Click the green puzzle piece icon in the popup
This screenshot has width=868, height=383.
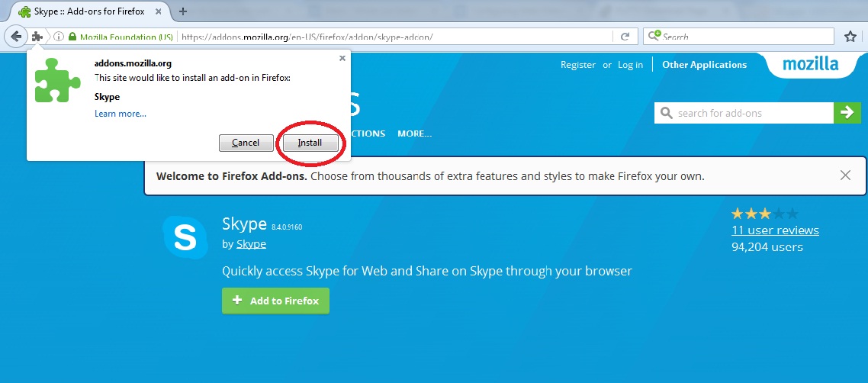click(x=57, y=79)
